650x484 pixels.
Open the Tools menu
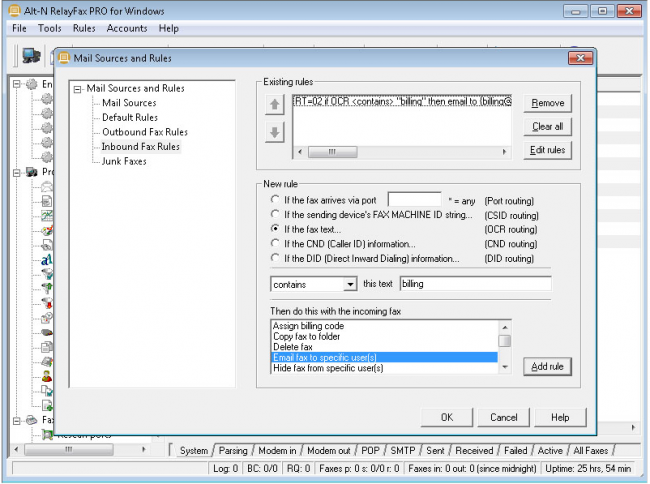click(x=50, y=28)
